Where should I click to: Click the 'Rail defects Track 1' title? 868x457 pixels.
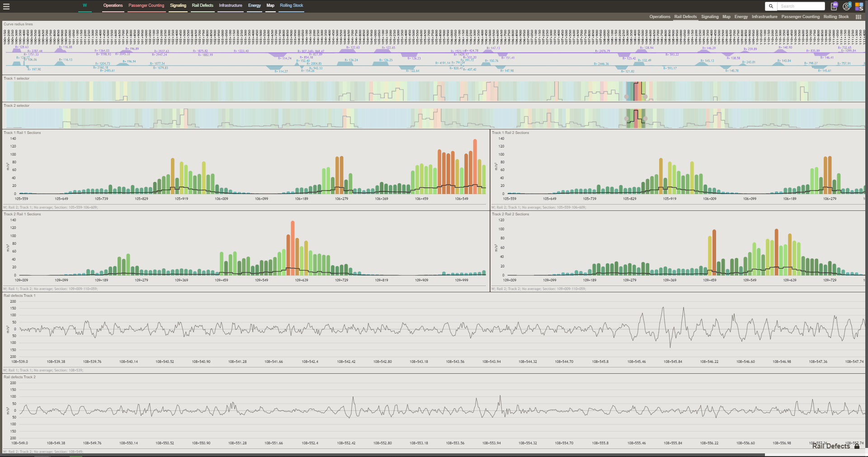coord(19,295)
